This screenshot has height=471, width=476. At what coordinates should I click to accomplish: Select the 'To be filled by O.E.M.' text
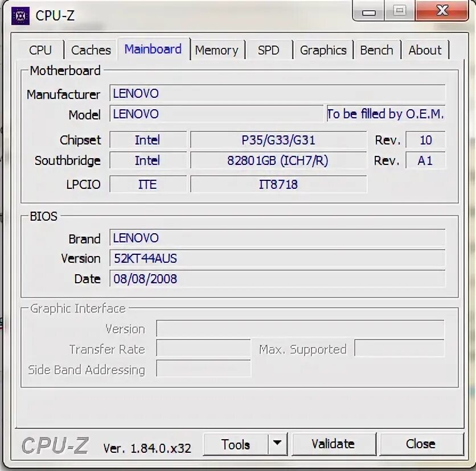tap(385, 114)
